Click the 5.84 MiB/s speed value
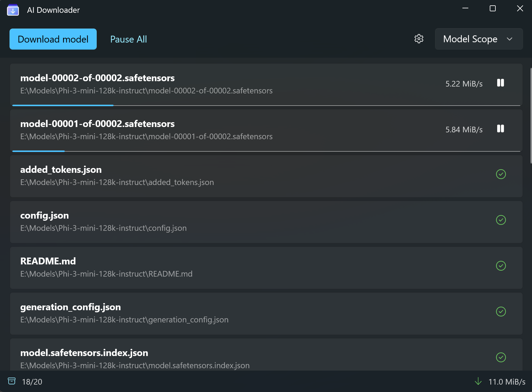The height and width of the screenshot is (392, 532). (x=464, y=130)
